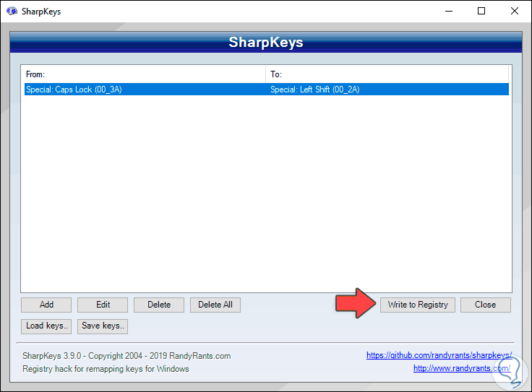
Task: Click the Special: Left Shift (00_2A) cell
Action: click(x=315, y=90)
